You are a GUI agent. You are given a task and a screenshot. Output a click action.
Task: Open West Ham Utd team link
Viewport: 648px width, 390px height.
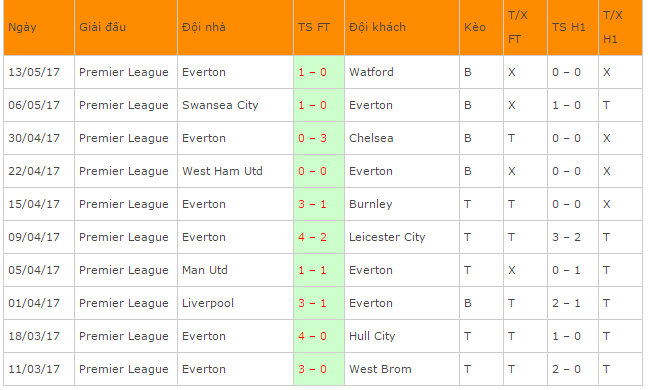click(x=222, y=171)
